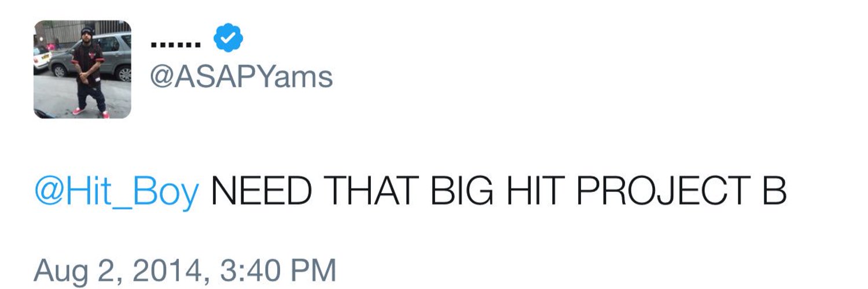The width and height of the screenshot is (868, 289).
Task: Open the profile avatar photo
Action: click(x=82, y=69)
